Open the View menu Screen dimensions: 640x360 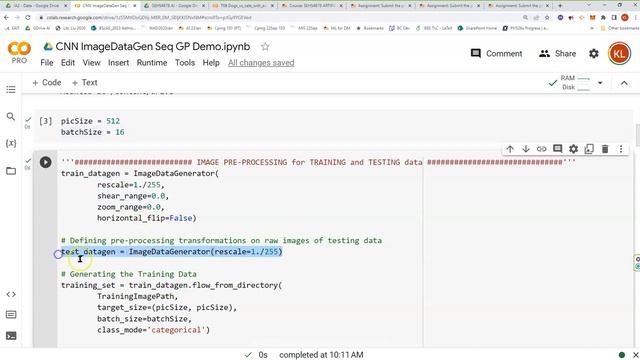91,63
